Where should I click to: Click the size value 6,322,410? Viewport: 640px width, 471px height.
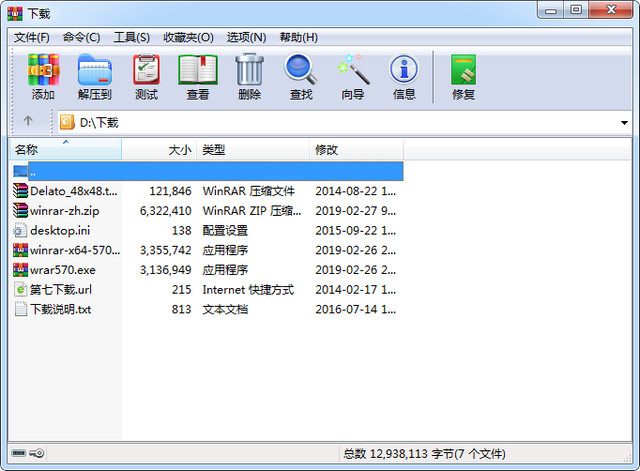(165, 211)
